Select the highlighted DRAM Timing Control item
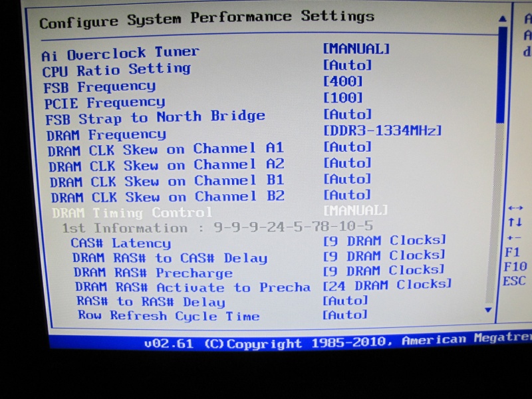This screenshot has width=532, height=399. tap(132, 213)
